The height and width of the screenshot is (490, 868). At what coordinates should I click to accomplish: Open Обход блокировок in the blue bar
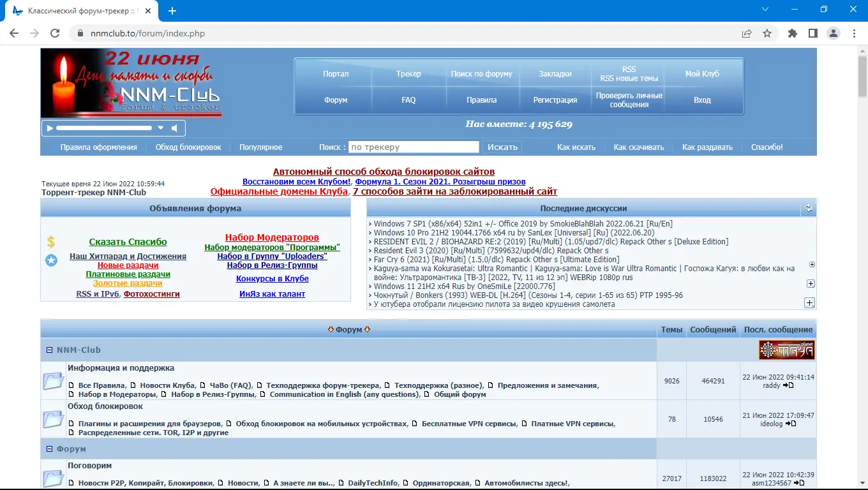point(188,147)
